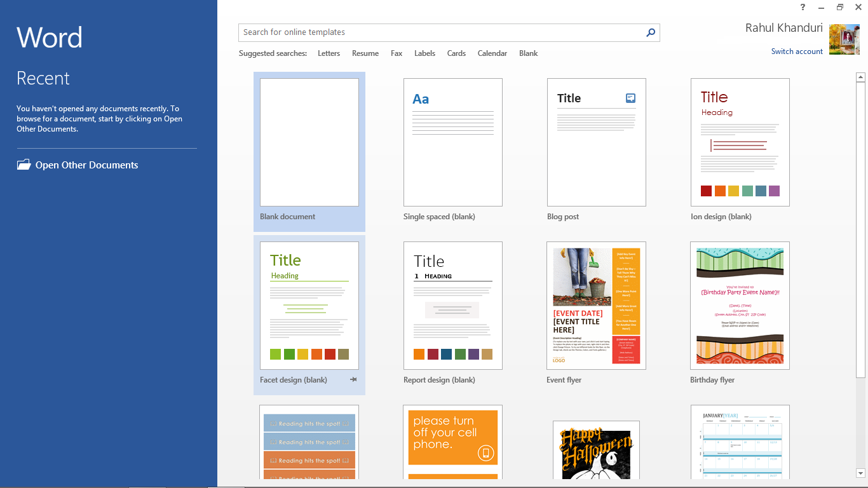Click the vertical scrollbar thumb
This screenshot has height=488, width=868.
861,230
